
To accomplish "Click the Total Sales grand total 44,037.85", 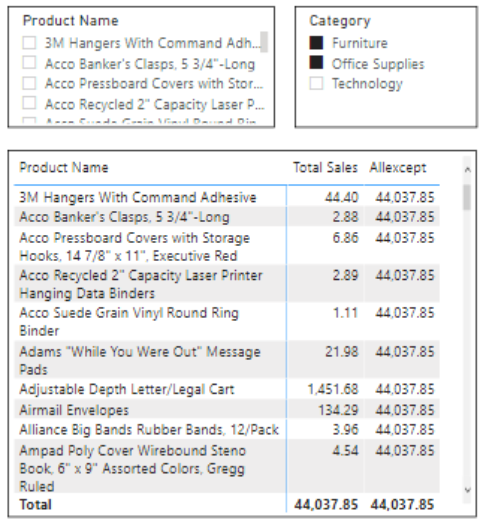I will pyautogui.click(x=326, y=504).
